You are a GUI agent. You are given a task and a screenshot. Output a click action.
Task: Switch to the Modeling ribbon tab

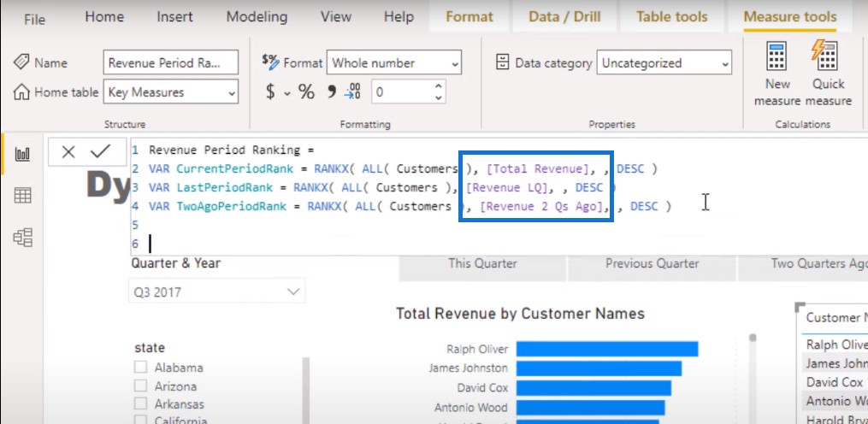point(257,16)
